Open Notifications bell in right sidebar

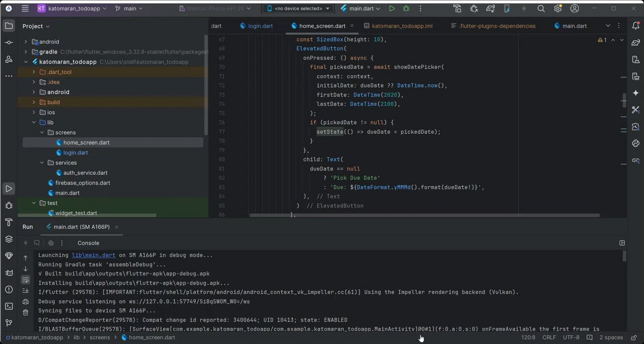point(635,26)
